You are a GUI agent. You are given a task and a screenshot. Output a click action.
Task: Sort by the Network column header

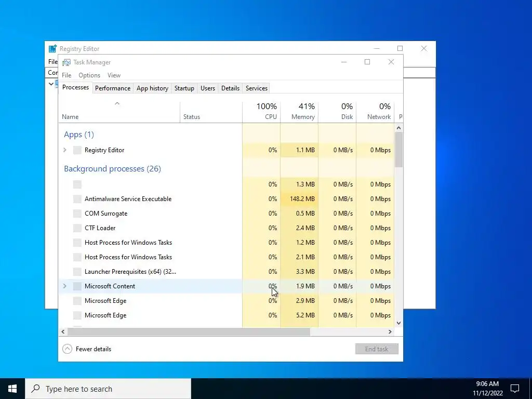pos(375,112)
